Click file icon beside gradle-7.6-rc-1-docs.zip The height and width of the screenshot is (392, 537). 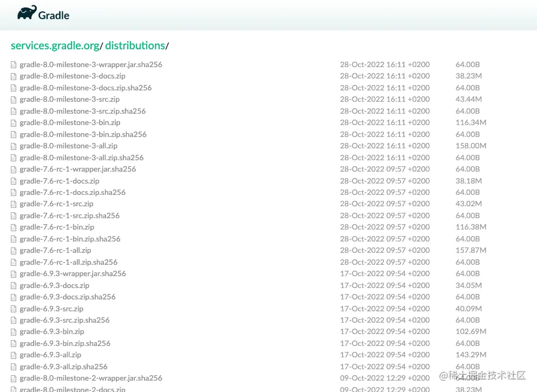click(x=14, y=181)
